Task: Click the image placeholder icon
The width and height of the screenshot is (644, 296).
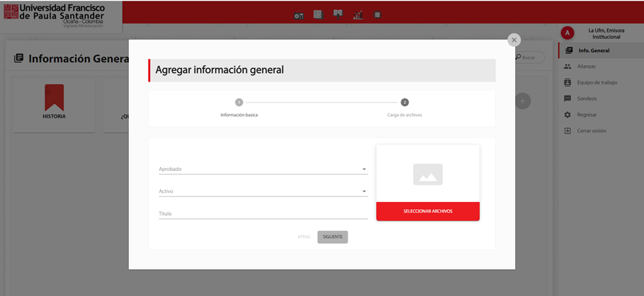Action: [428, 174]
